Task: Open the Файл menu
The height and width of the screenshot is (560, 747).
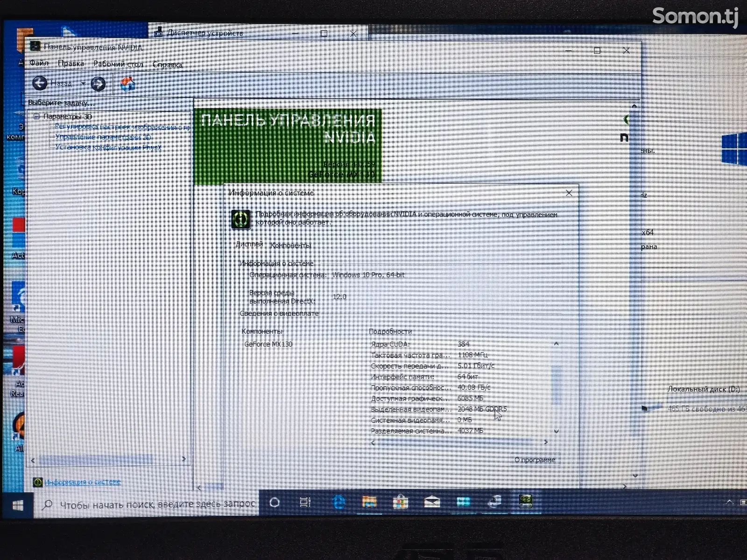Action: (x=39, y=63)
